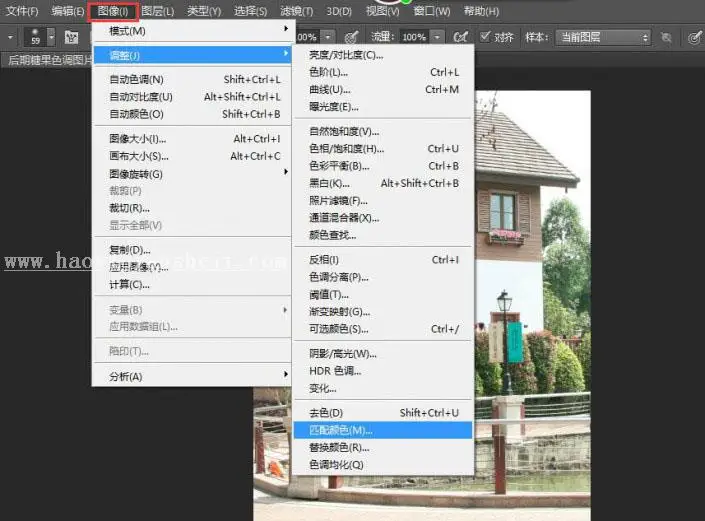Select 色相/饱和度(H)... adjustment
705x521 pixels.
383,149
